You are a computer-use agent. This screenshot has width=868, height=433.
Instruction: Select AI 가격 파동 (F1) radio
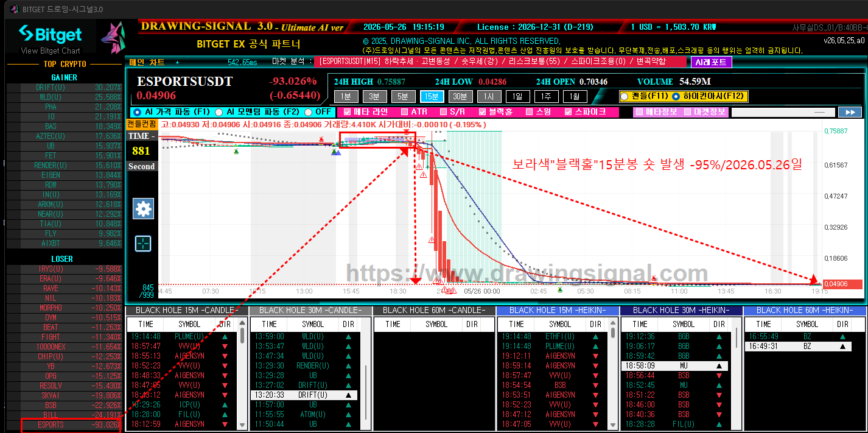[137, 112]
